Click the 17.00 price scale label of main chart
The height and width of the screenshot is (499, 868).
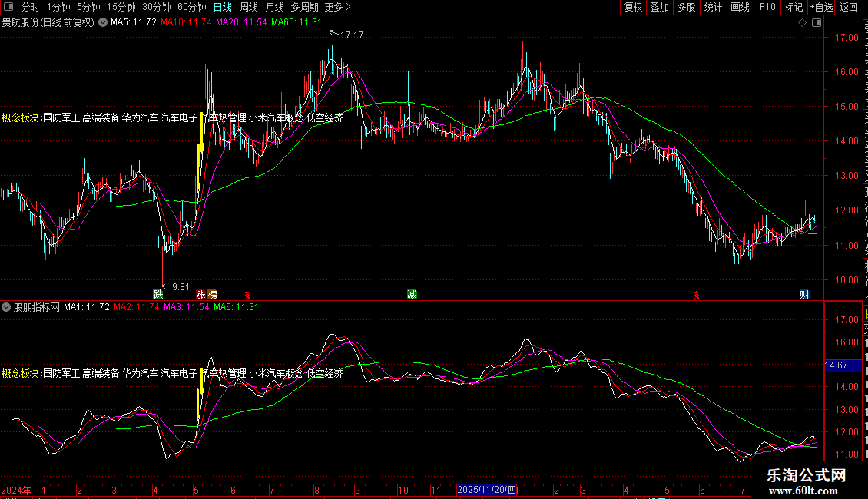(x=846, y=38)
